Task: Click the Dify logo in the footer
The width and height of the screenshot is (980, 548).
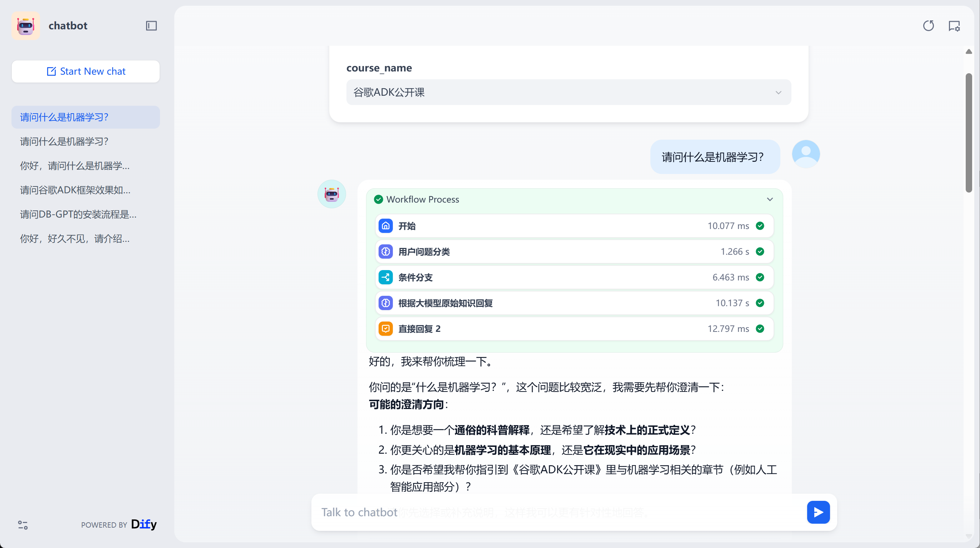Action: coord(144,524)
